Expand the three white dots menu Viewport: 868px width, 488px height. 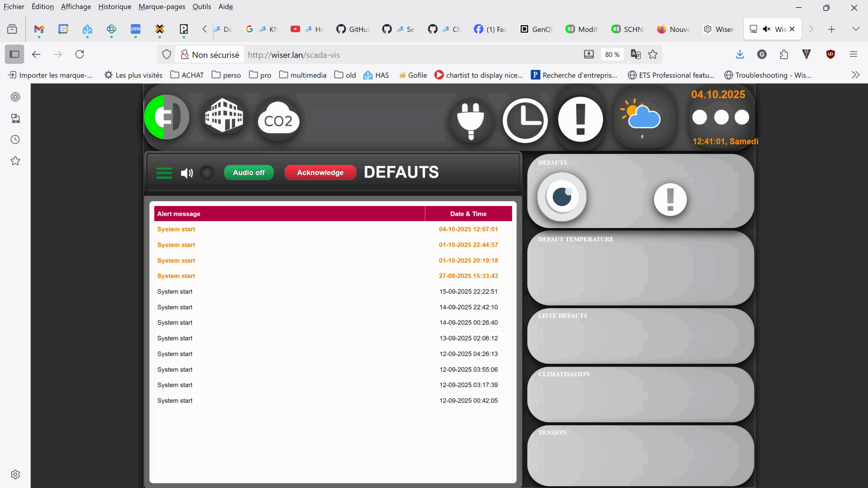click(x=721, y=117)
